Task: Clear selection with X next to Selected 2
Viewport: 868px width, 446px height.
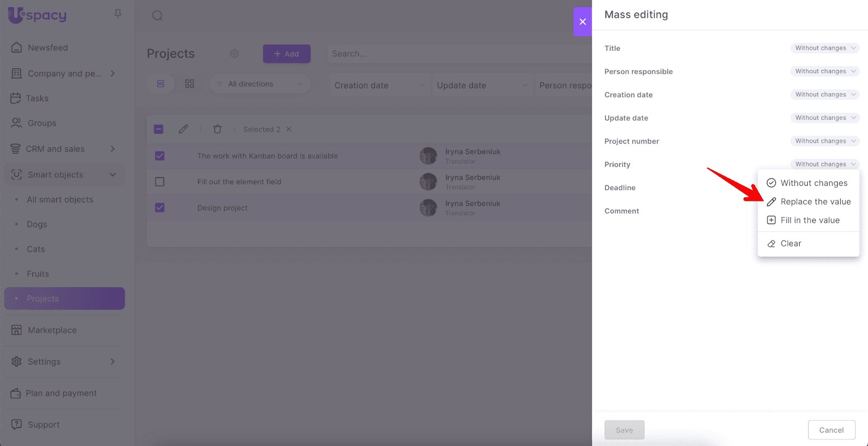Action: click(289, 129)
